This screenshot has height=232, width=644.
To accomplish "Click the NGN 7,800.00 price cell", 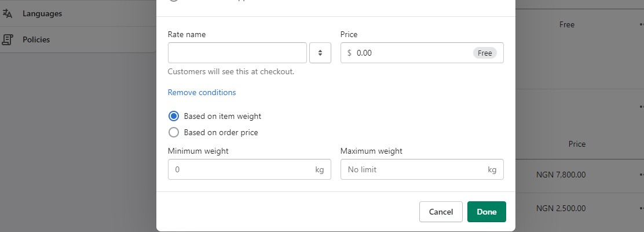I will [561, 175].
